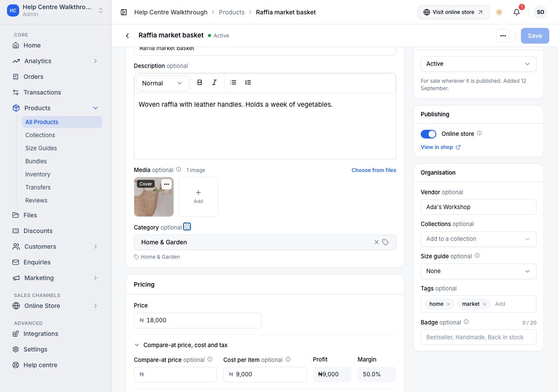Click the Compare-at price info icon
The width and height of the screenshot is (558, 392).
coord(210,359)
